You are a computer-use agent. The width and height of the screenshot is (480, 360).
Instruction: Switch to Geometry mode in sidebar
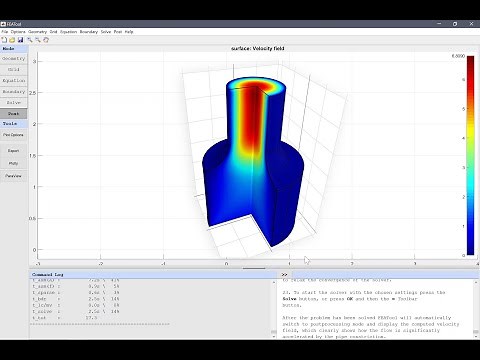pyautogui.click(x=14, y=59)
